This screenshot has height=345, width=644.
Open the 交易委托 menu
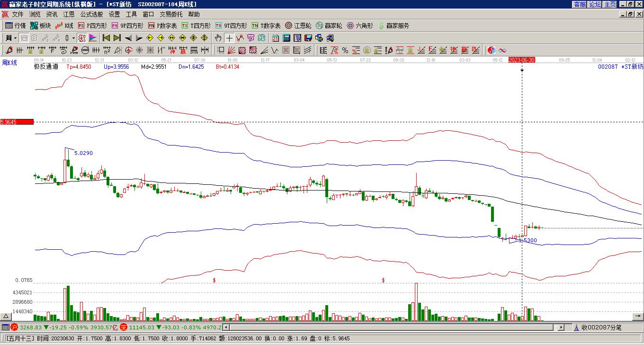[x=171, y=15]
